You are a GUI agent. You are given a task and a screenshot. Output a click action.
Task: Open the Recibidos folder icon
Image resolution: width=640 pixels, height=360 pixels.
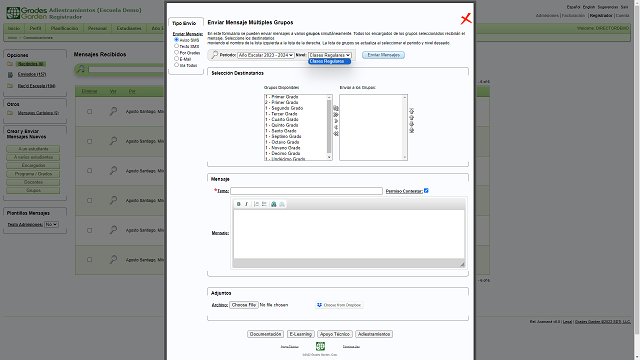point(10,64)
